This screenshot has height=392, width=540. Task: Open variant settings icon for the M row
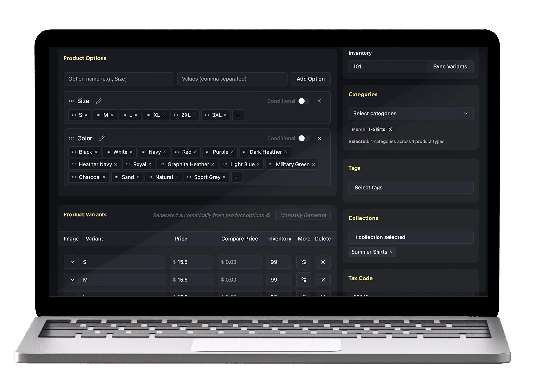[x=304, y=279]
